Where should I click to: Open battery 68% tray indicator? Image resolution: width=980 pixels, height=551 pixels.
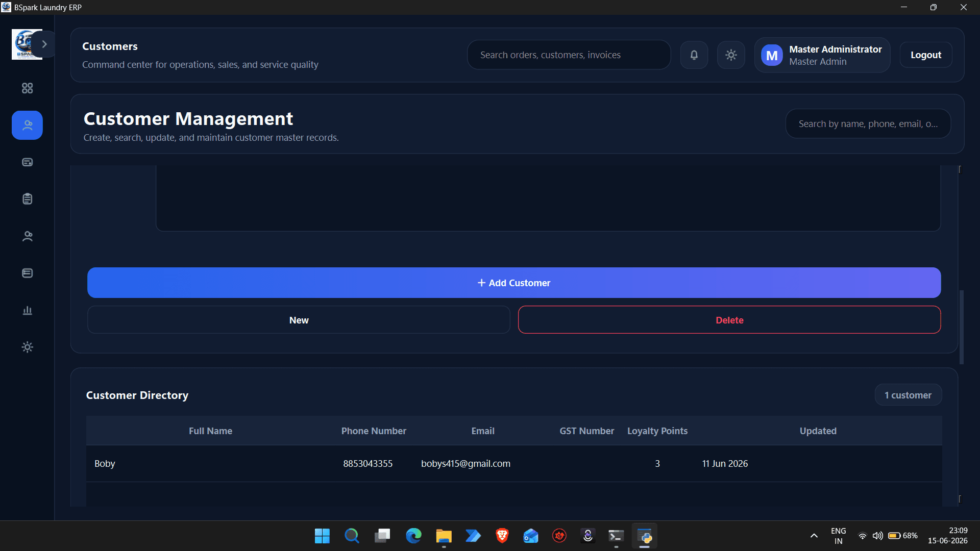[x=902, y=536]
